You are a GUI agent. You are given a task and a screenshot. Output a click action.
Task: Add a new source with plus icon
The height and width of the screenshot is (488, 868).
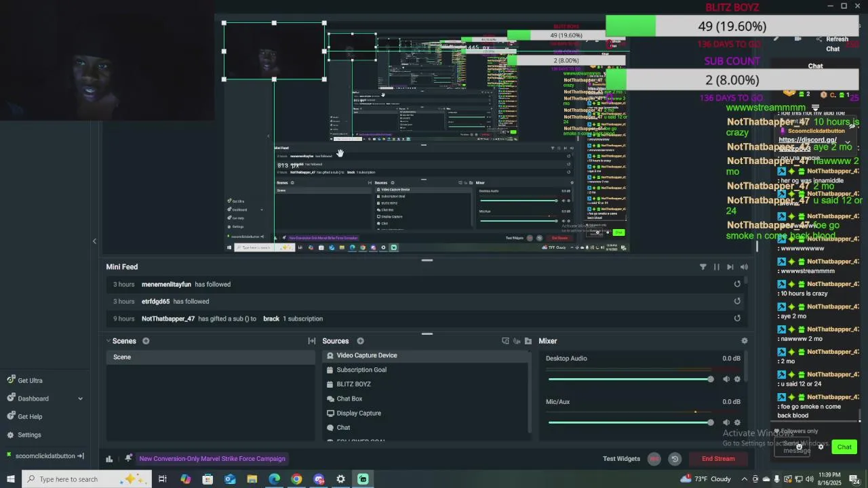(360, 341)
